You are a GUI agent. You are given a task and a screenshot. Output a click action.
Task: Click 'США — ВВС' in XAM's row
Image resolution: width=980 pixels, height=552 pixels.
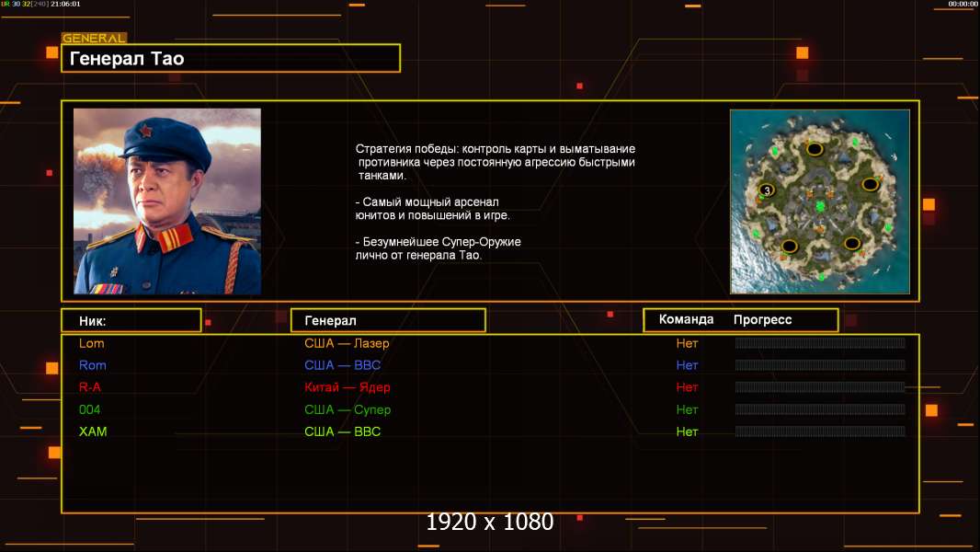click(x=343, y=431)
